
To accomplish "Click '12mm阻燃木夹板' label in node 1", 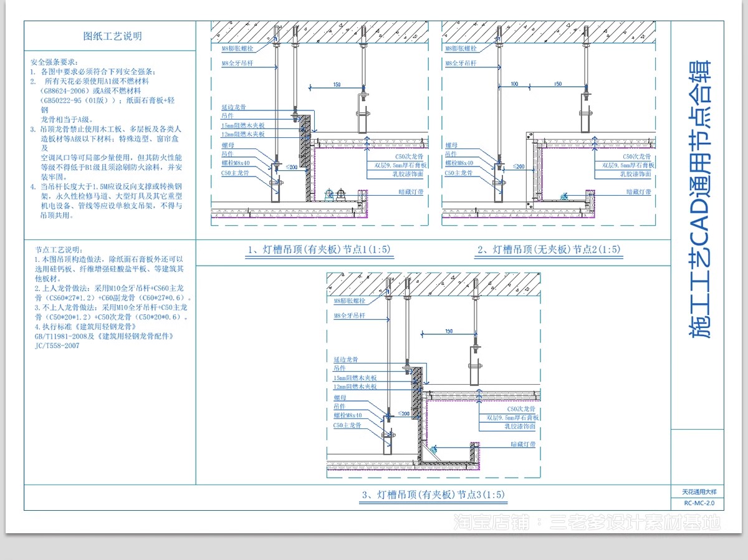I will (243, 134).
